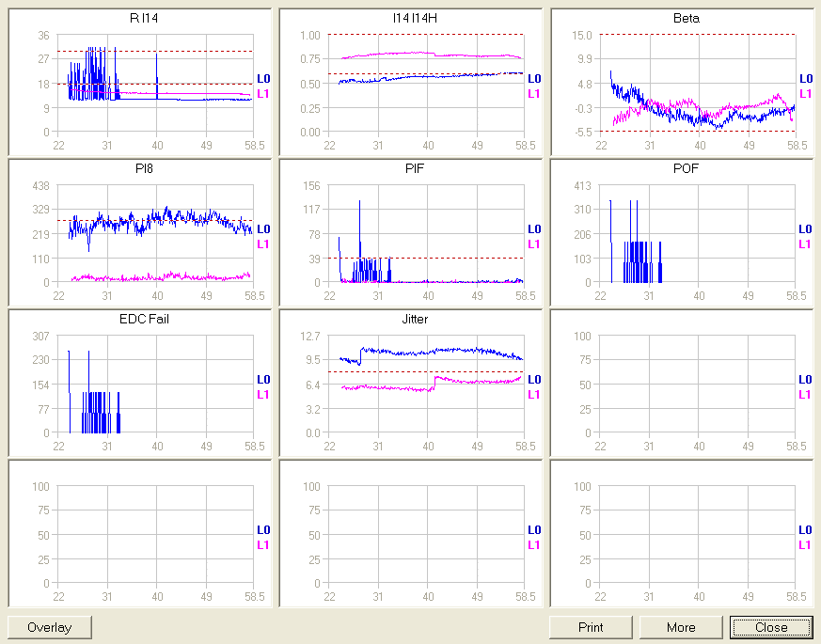
Task: Click the L0 legend label beside R I14
Action: click(263, 79)
